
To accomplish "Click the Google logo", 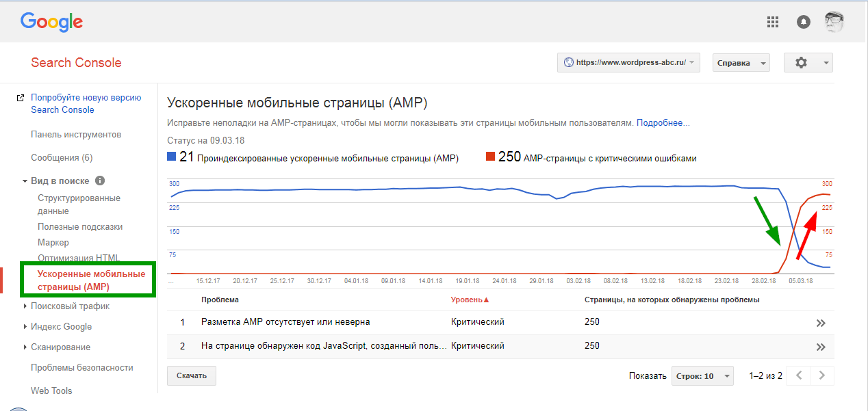I will pyautogui.click(x=51, y=22).
